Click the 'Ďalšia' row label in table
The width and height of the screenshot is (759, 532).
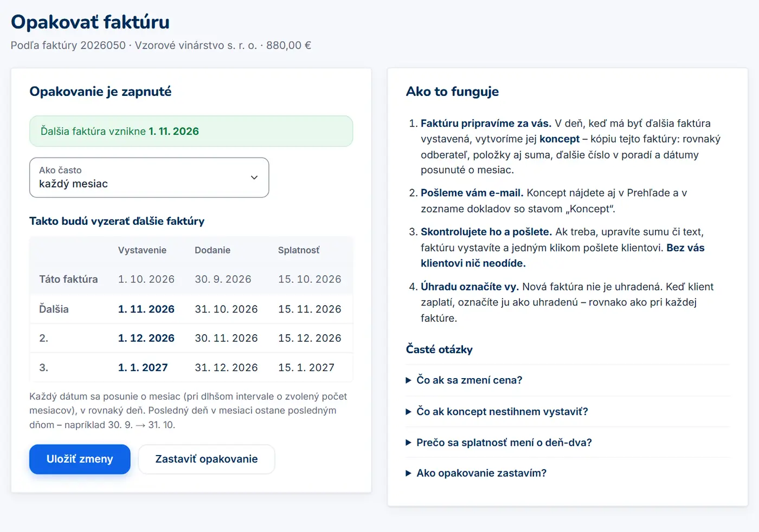tap(54, 309)
